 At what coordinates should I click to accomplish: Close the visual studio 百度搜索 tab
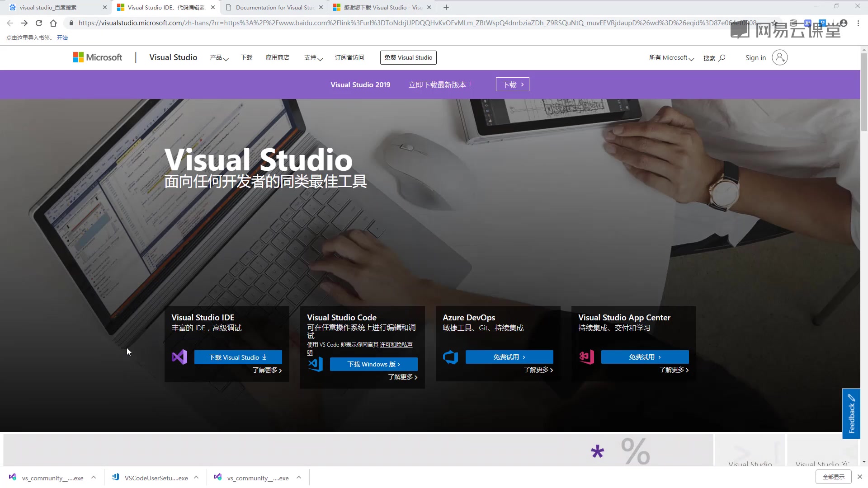pyautogui.click(x=104, y=7)
